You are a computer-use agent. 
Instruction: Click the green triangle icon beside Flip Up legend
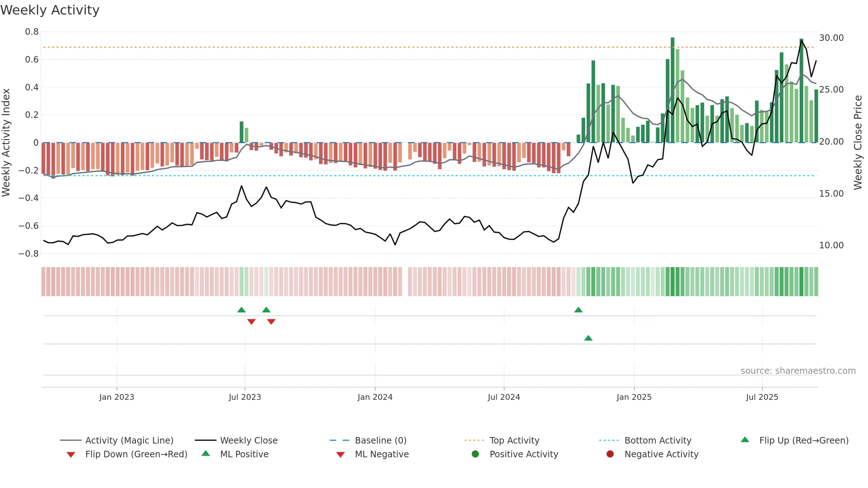click(x=745, y=440)
